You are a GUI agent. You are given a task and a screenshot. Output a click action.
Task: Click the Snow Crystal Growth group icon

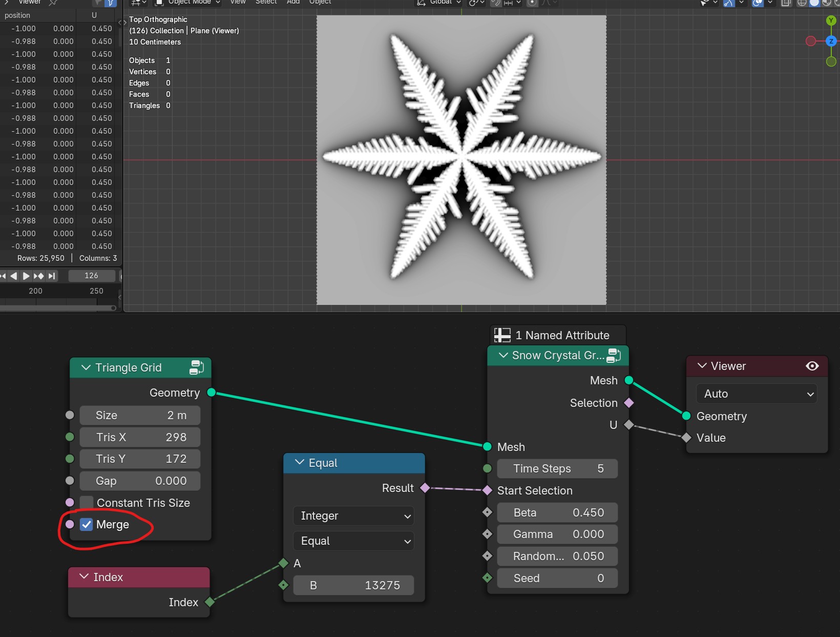tap(614, 355)
